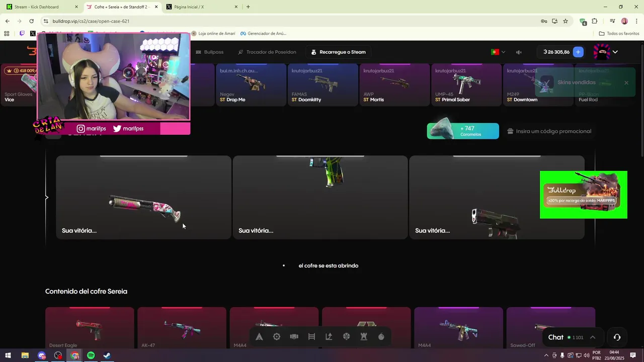The width and height of the screenshot is (644, 362).
Task: Show hidden system tray icons
Action: (546, 355)
